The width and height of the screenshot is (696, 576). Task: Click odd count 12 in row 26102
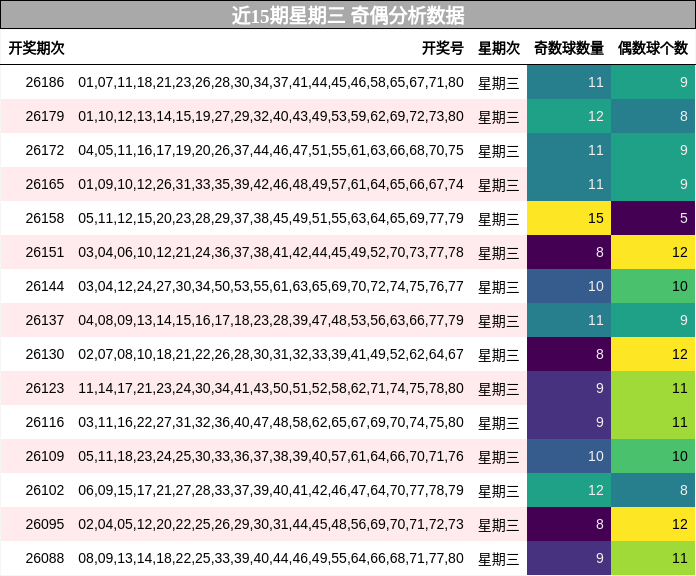(569, 490)
